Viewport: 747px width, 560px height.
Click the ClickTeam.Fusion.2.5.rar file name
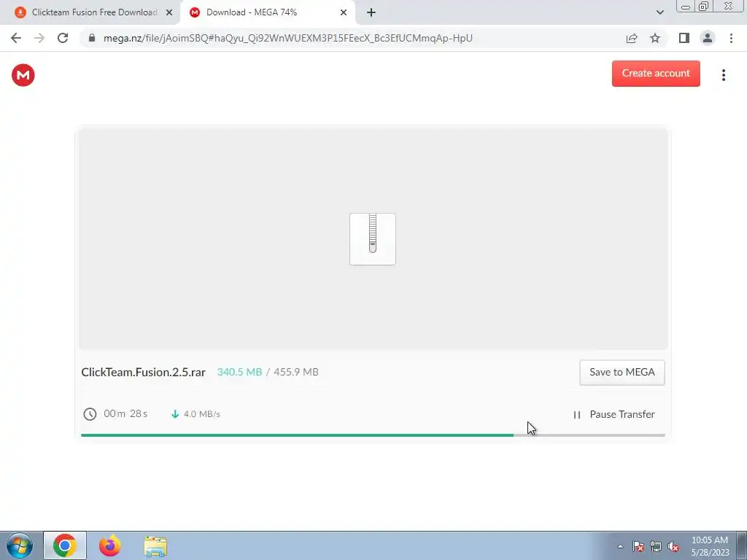click(x=144, y=373)
